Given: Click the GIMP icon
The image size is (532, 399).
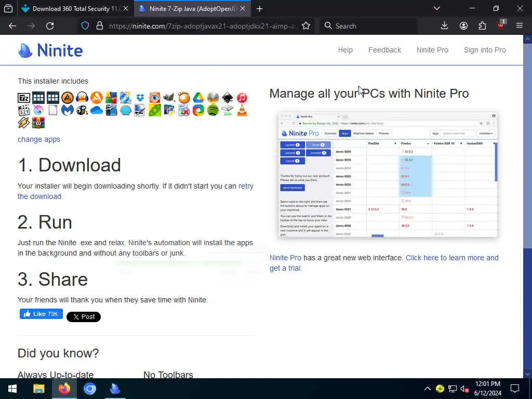Looking at the screenshot, I should point(169,98).
